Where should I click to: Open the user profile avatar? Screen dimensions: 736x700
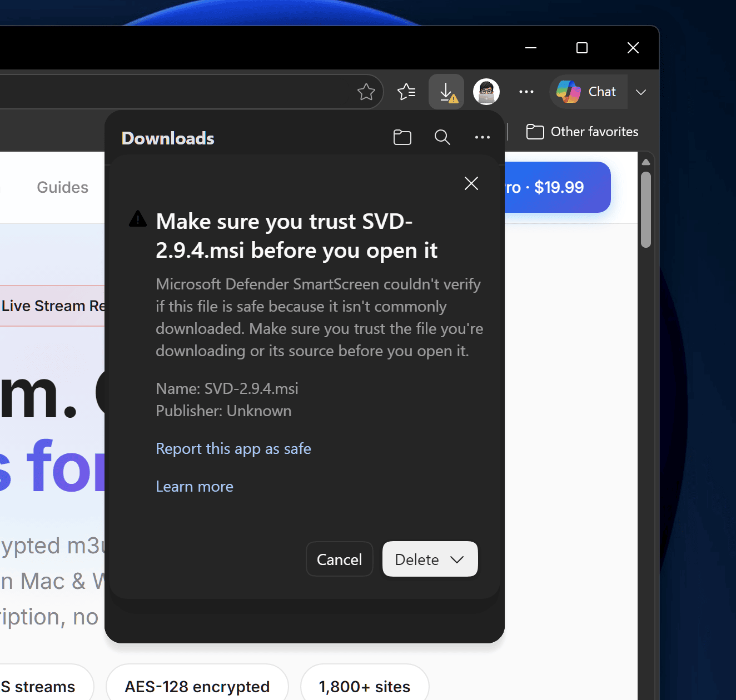(x=486, y=92)
